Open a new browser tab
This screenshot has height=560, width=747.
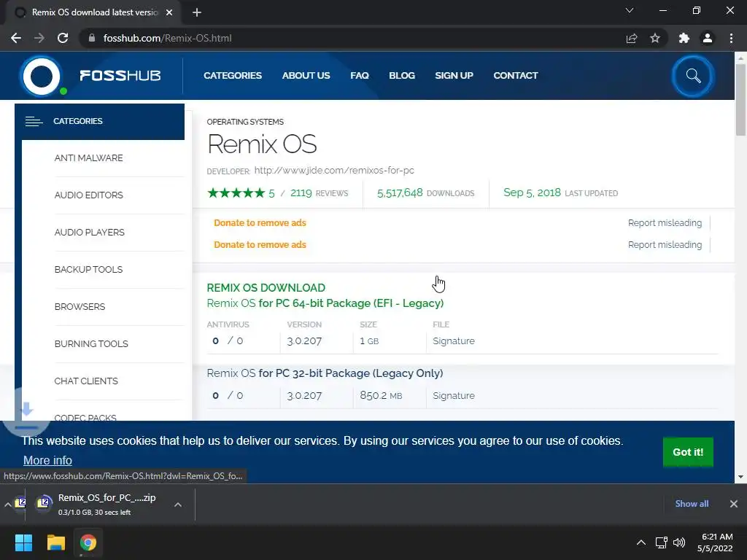(197, 12)
